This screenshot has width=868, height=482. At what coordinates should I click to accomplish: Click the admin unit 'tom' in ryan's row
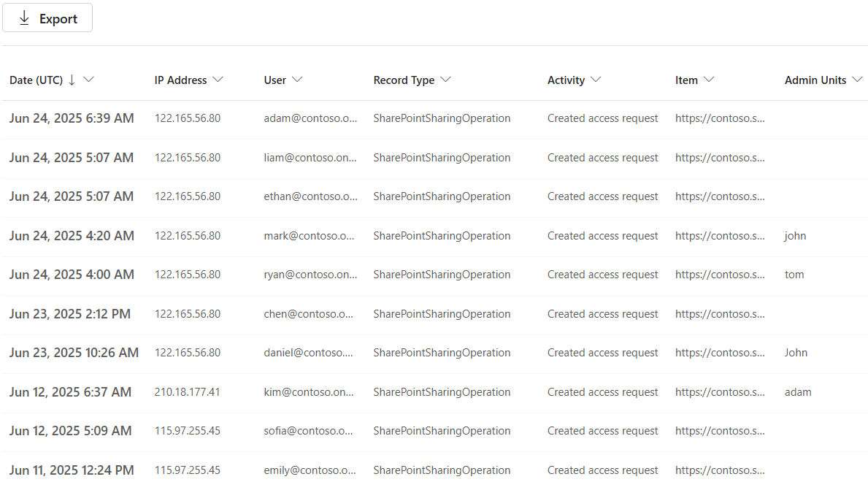(x=794, y=274)
